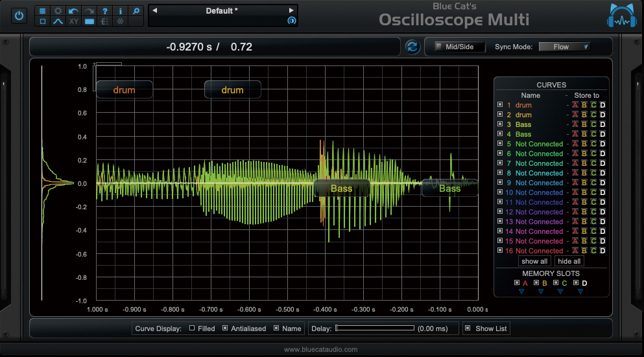
Task: Click the preset bar circular status icon
Action: 291,21
